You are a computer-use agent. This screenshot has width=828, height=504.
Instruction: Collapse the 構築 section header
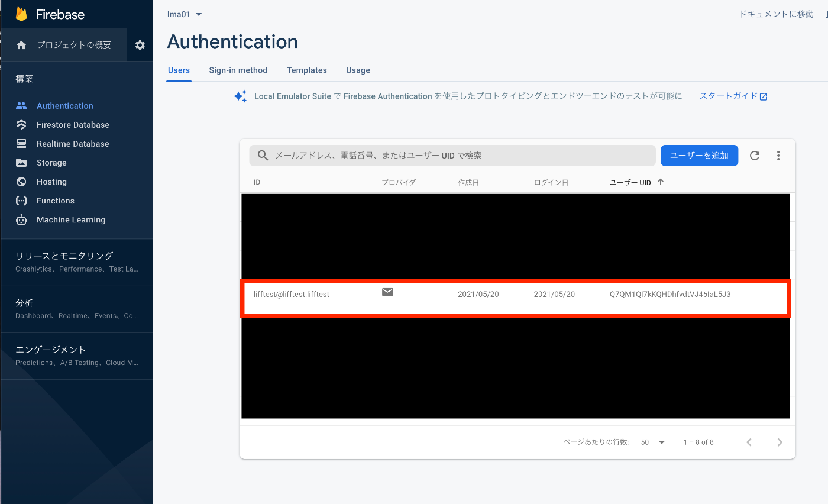(25, 79)
